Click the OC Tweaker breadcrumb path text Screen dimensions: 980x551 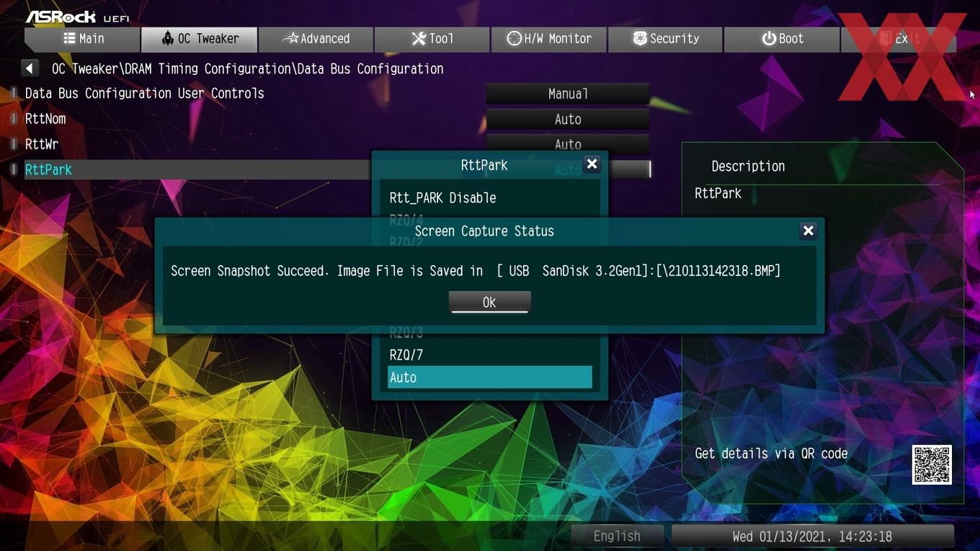[x=247, y=69]
